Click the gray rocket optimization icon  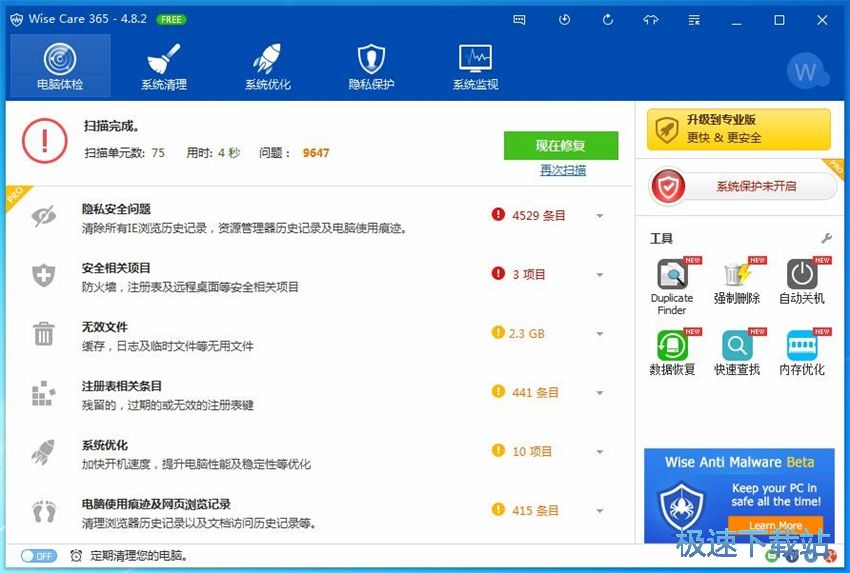coord(43,452)
